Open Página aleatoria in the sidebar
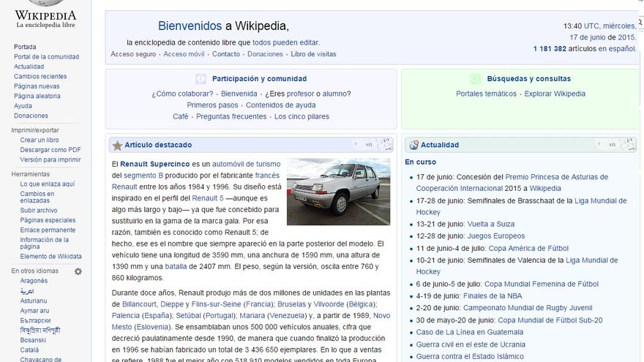 tap(37, 96)
